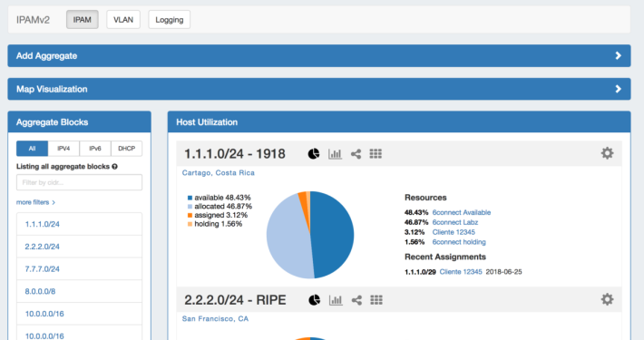Viewport: 644px width, 340px height.
Task: Filter aggregate blocks by DHCP
Action: [x=126, y=149]
